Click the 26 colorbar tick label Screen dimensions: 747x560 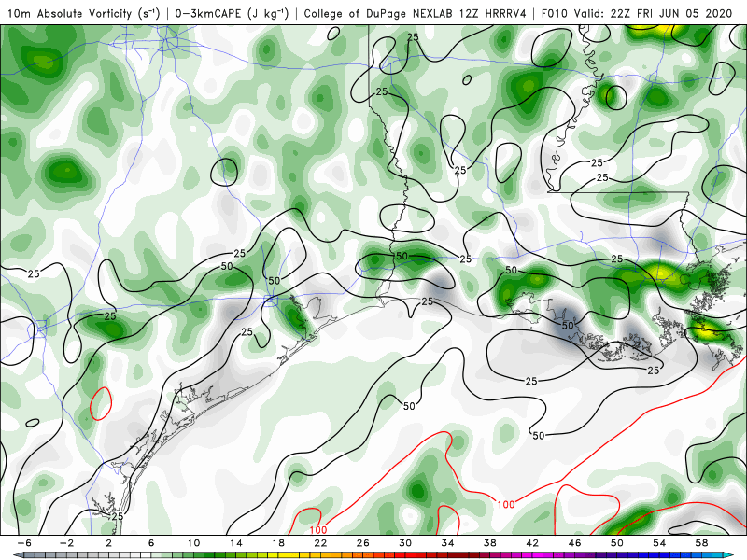[363, 543]
